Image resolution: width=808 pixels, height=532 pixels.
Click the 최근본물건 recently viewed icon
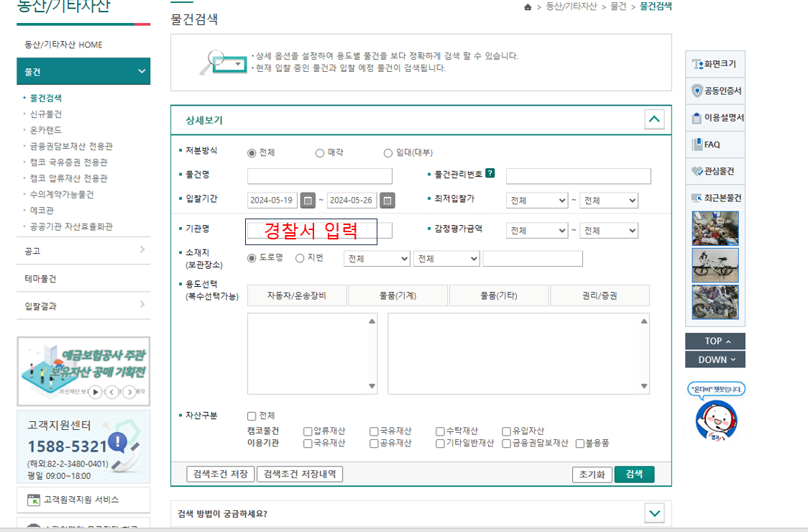pos(715,197)
